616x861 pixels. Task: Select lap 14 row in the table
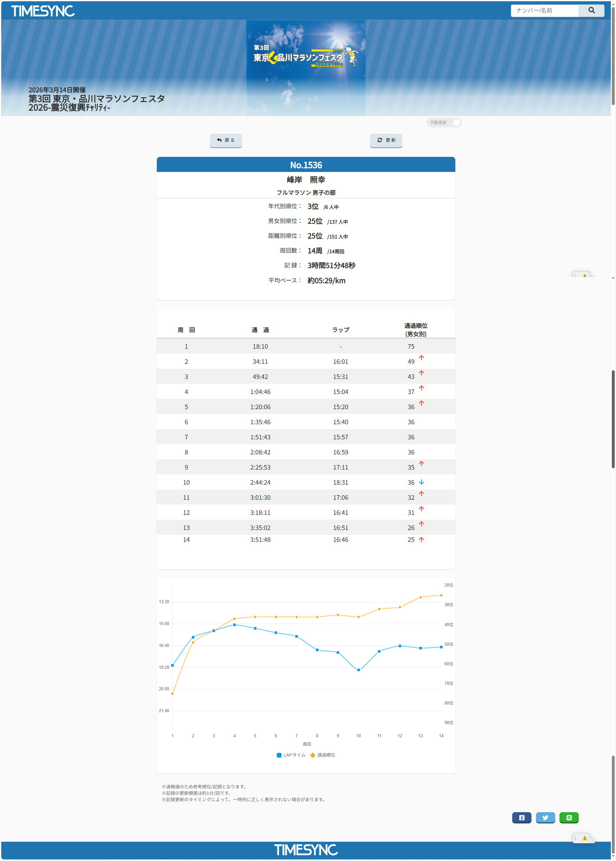click(306, 539)
